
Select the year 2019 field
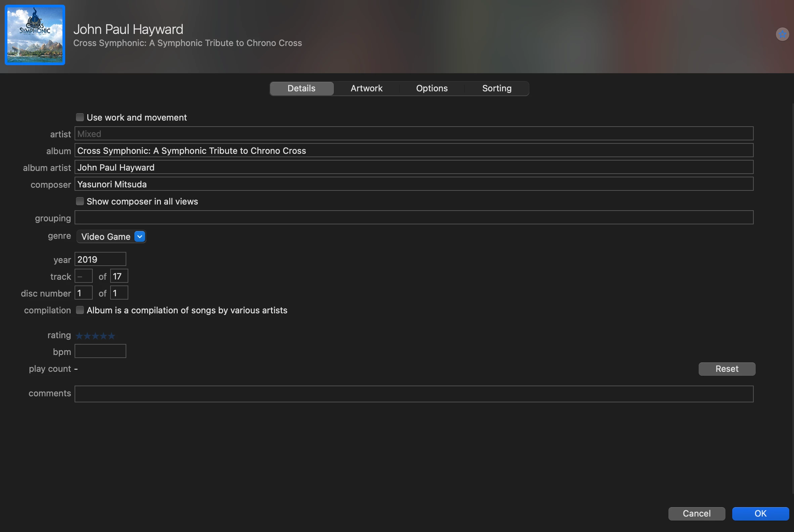pos(100,260)
